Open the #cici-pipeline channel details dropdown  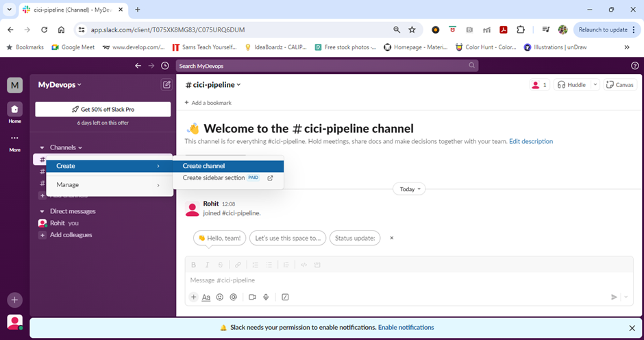pos(213,85)
